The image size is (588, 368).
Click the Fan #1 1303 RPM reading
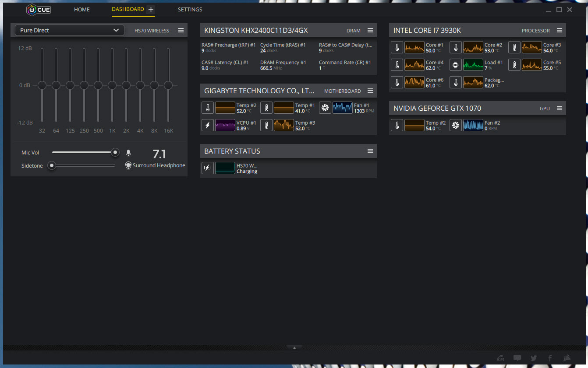pyautogui.click(x=364, y=108)
